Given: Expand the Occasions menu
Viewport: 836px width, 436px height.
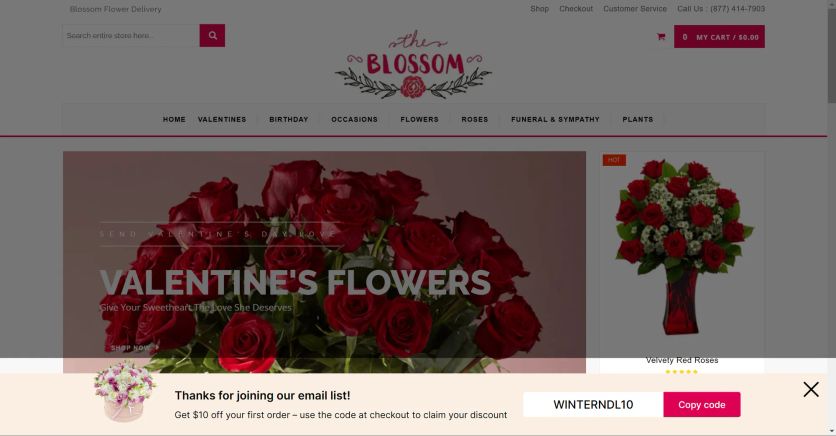Looking at the screenshot, I should 354,119.
